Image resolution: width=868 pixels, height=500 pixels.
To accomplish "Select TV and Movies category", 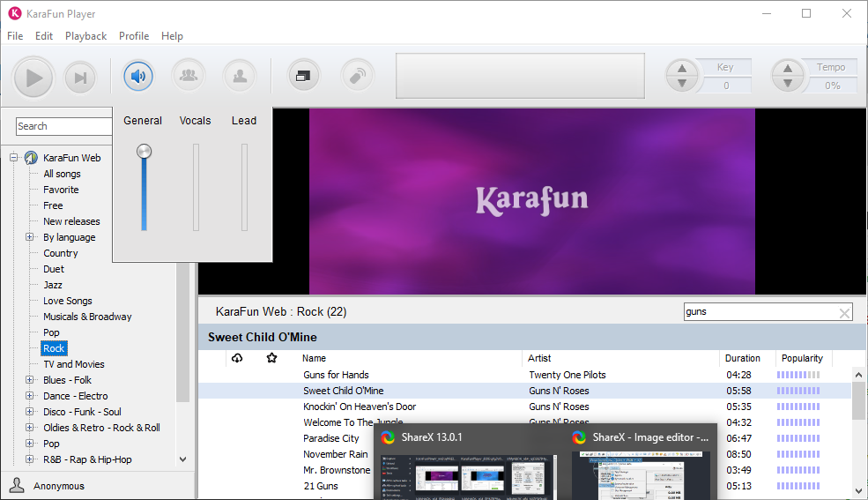I will [x=74, y=364].
